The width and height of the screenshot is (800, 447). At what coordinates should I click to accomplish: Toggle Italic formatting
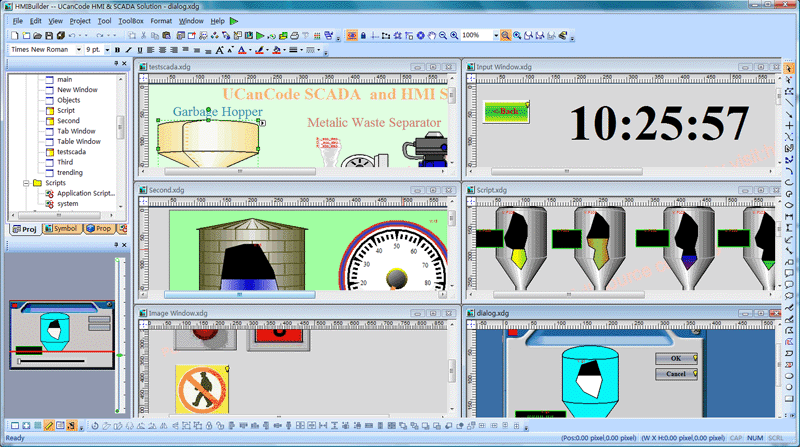pyautogui.click(x=129, y=49)
